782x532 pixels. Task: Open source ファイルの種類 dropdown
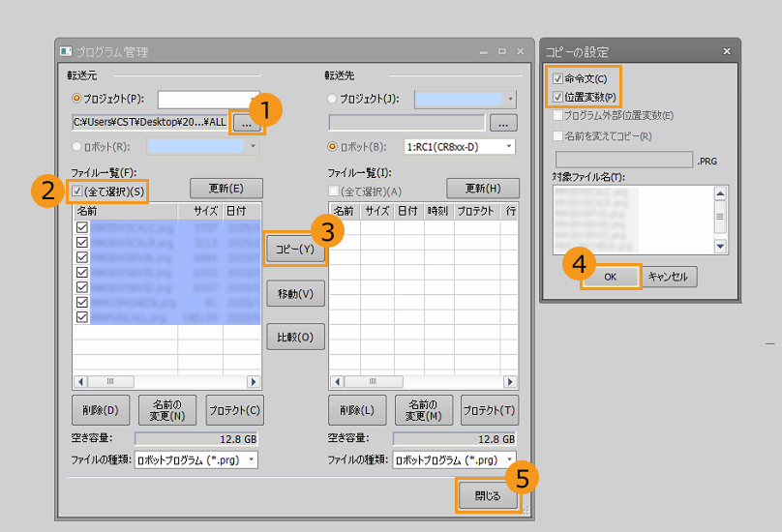click(195, 459)
